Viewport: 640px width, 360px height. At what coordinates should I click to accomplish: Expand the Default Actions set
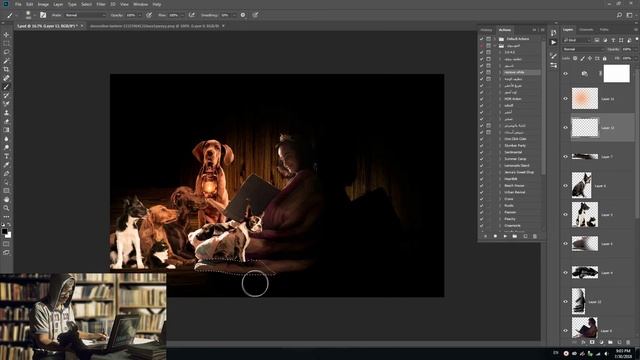pyautogui.click(x=495, y=39)
